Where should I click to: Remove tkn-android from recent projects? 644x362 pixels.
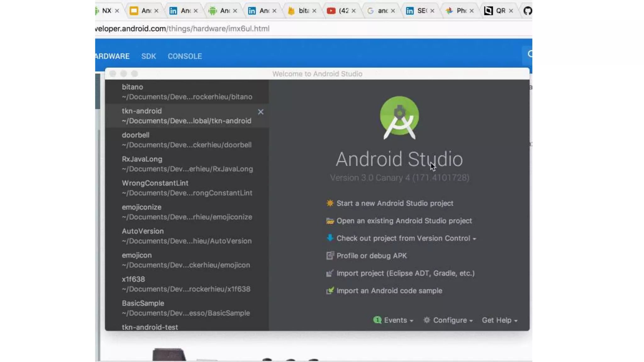pyautogui.click(x=260, y=112)
